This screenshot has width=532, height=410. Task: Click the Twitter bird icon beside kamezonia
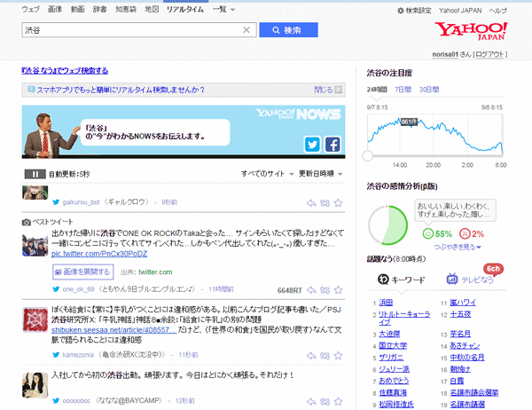tap(56, 355)
